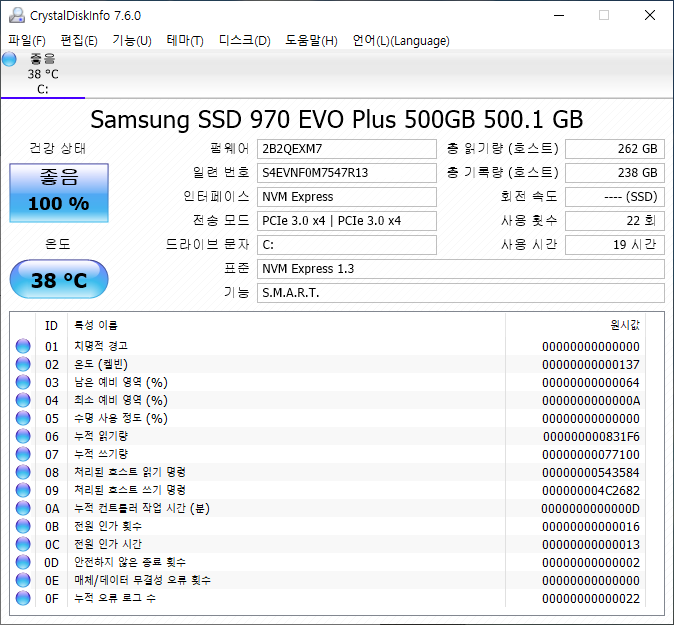This screenshot has width=674, height=625.
Task: Select the 남은 예비 영역 (%) attribute name
Action: [121, 382]
